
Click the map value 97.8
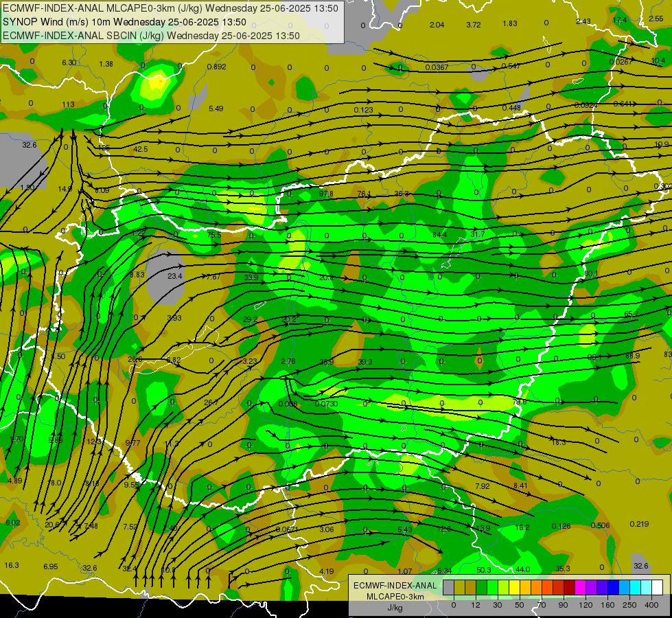click(x=326, y=194)
